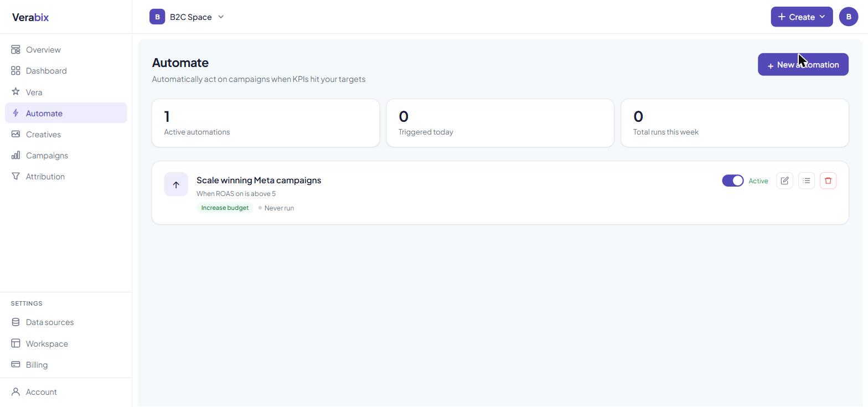Click the Attribution funnel icon

[x=15, y=176]
